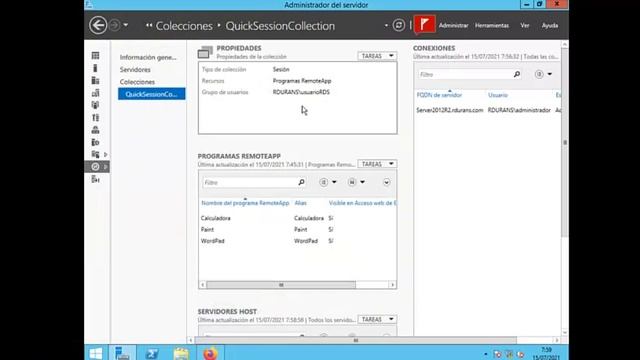Click RemoteApp list horizontal scrollbar thumb
This screenshot has height=360, width=640.
pos(281,285)
